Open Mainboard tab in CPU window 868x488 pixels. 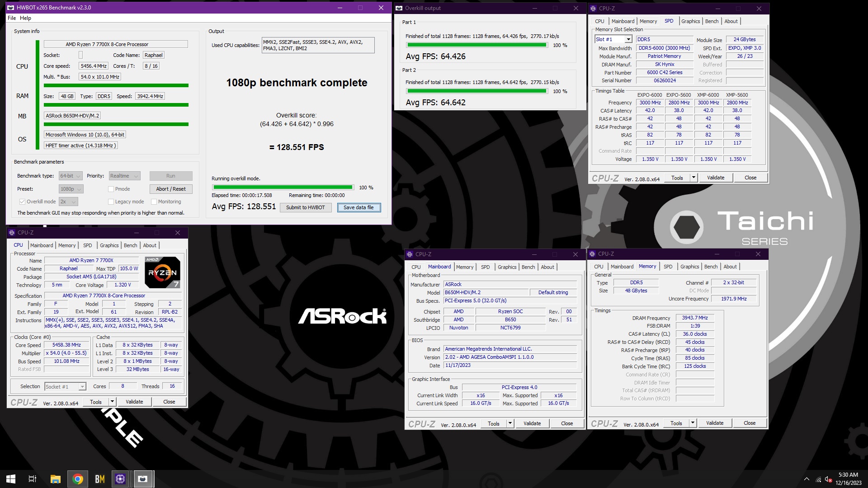(42, 245)
